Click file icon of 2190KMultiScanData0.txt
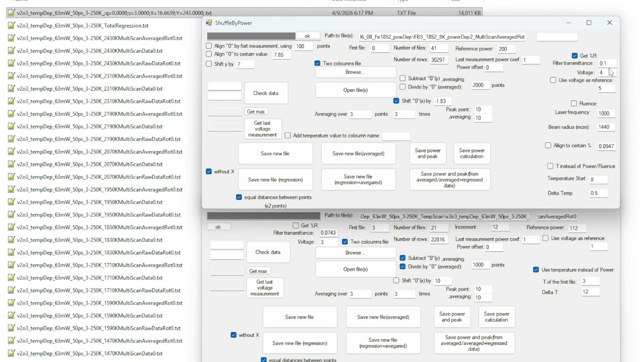 point(11,126)
